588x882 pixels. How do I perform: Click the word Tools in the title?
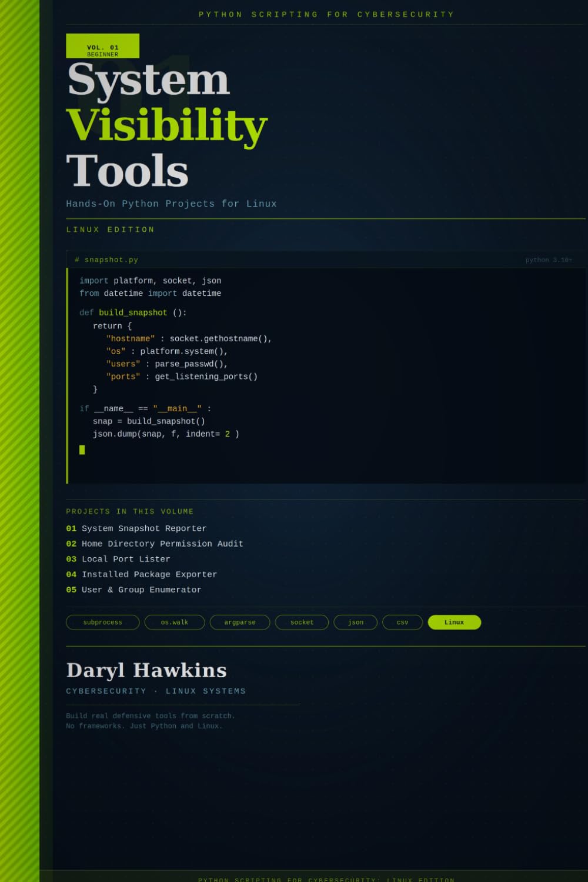(x=127, y=171)
